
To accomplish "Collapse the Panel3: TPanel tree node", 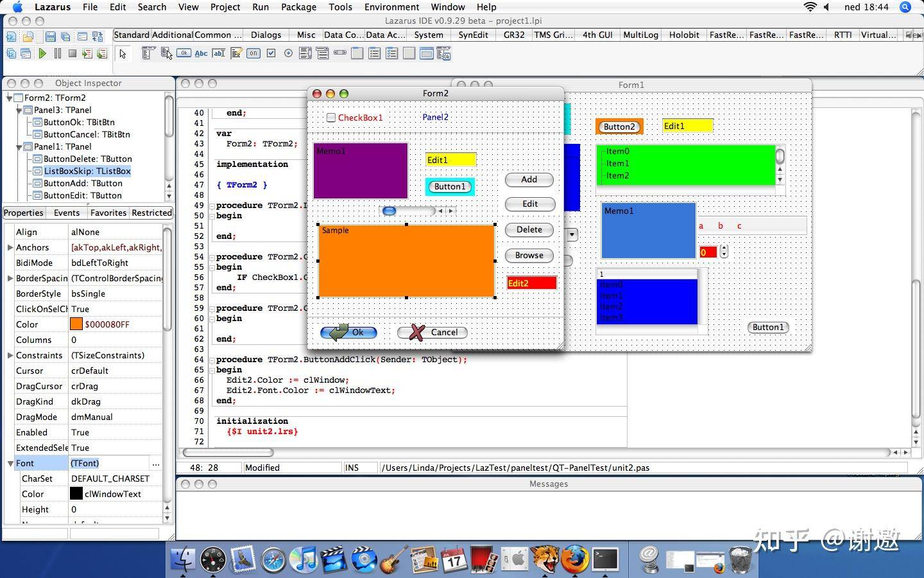I will [19, 110].
